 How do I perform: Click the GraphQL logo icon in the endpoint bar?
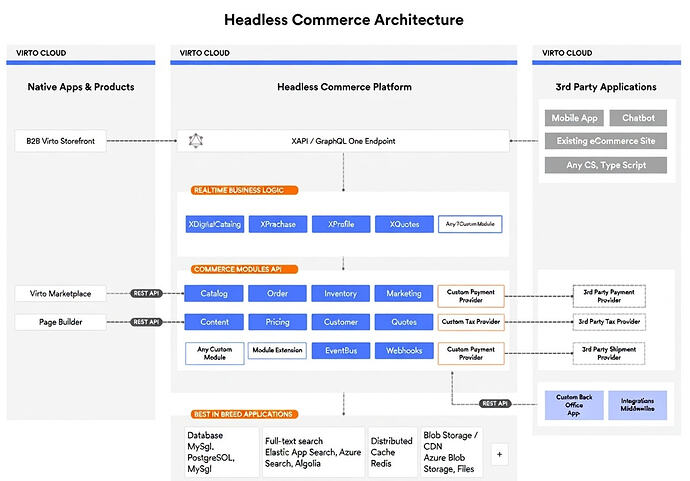[196, 141]
